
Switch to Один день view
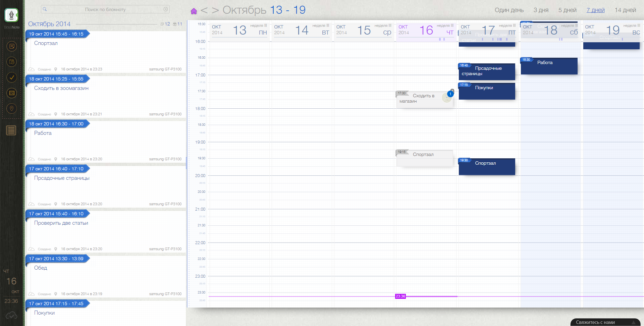[x=509, y=10]
